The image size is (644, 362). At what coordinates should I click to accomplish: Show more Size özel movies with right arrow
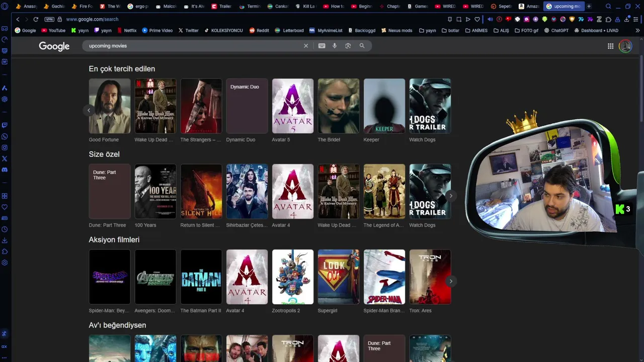click(451, 196)
